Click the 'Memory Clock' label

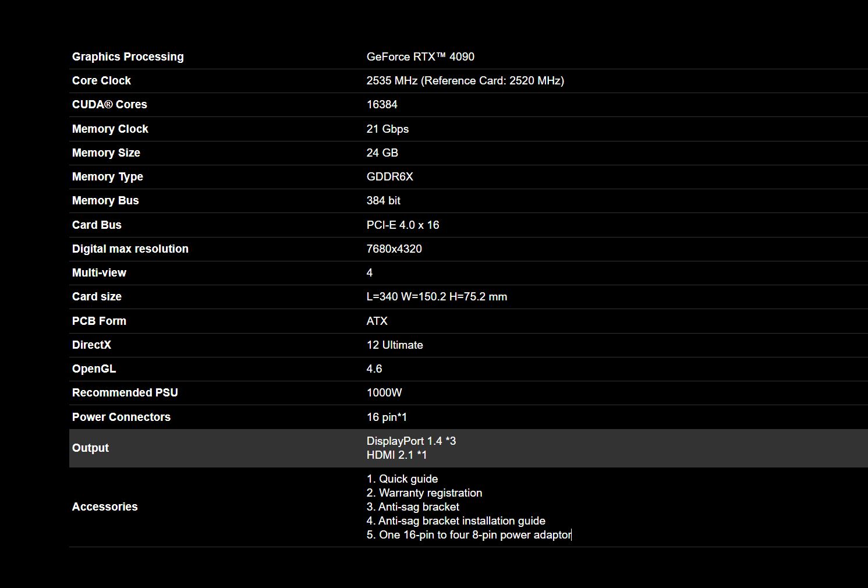(x=110, y=129)
